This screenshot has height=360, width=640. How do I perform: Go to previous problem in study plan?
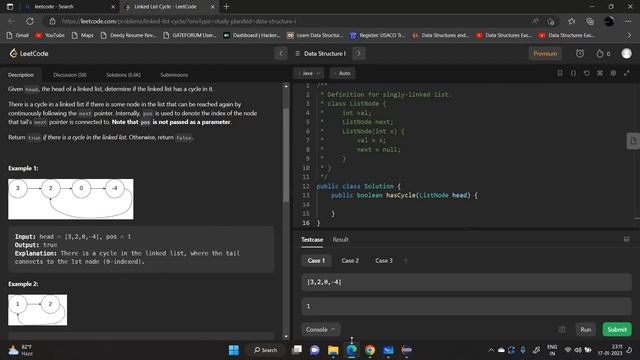(x=281, y=53)
